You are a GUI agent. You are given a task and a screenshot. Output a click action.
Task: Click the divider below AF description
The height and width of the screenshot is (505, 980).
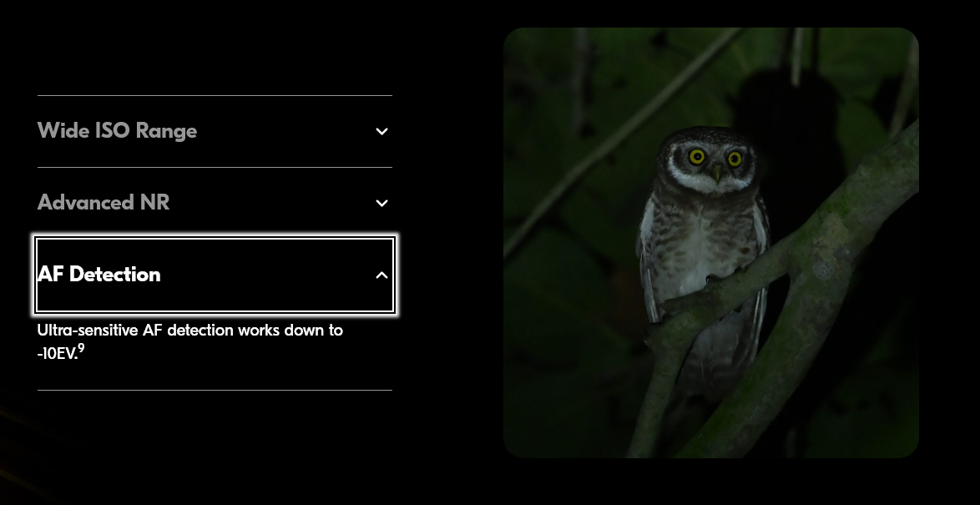point(215,390)
